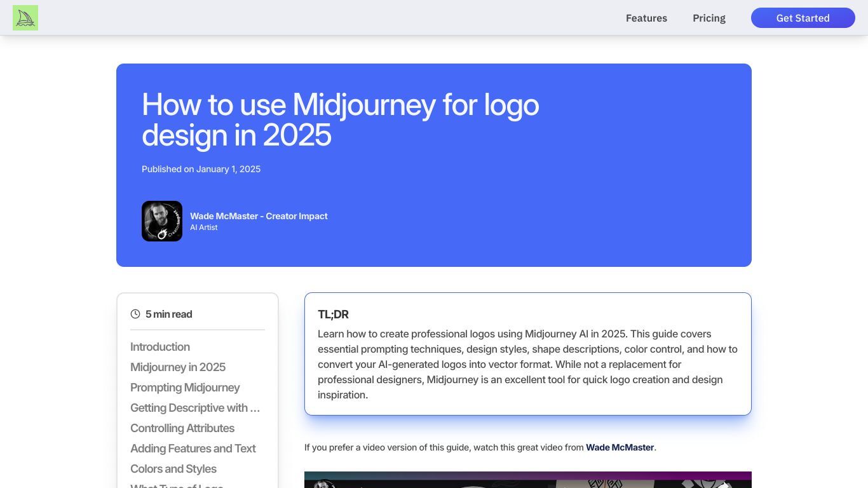Open the Pricing page
Viewport: 868px width, 488px height.
709,18
